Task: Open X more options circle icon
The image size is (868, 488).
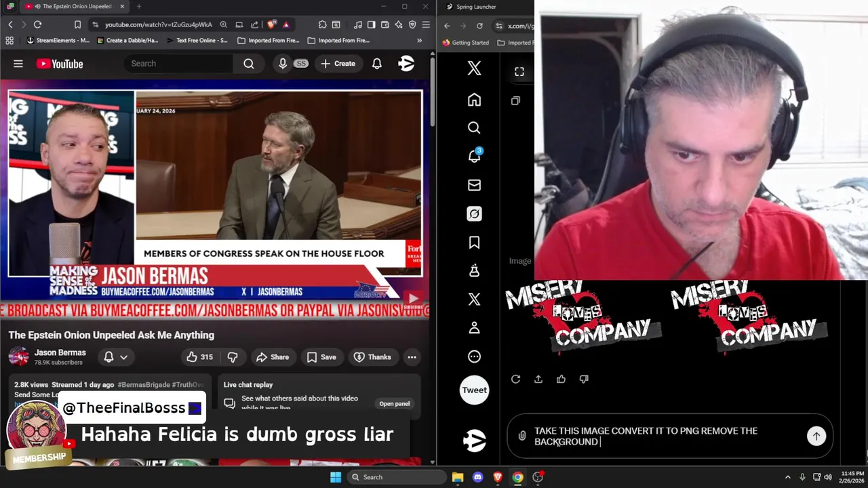Action: (x=474, y=357)
